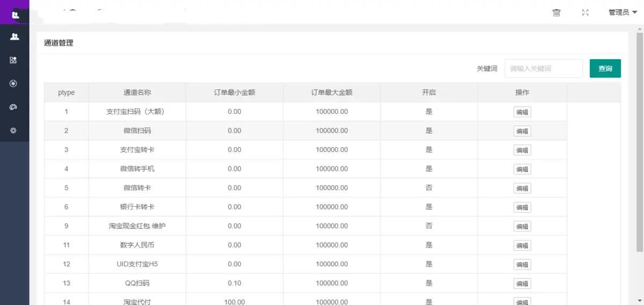Click the trash can icon in header
Image resolution: width=644 pixels, height=305 pixels.
coord(557,12)
